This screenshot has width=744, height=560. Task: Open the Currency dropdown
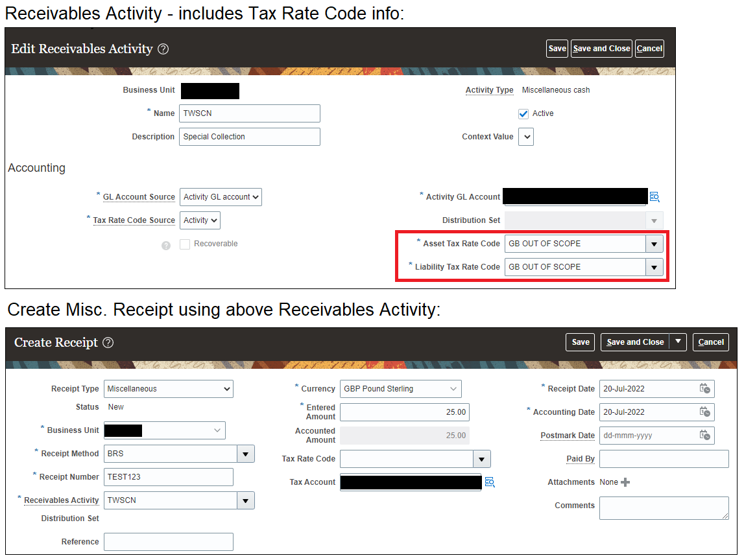coord(454,388)
